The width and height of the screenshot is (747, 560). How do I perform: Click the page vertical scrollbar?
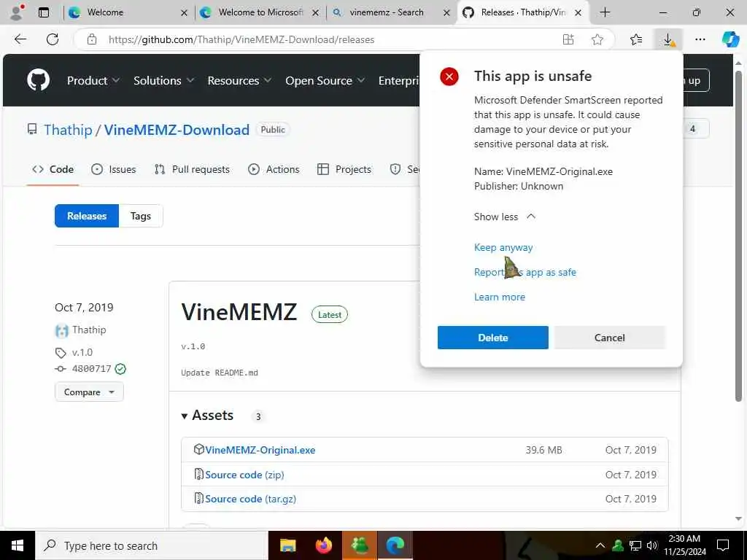(738, 236)
